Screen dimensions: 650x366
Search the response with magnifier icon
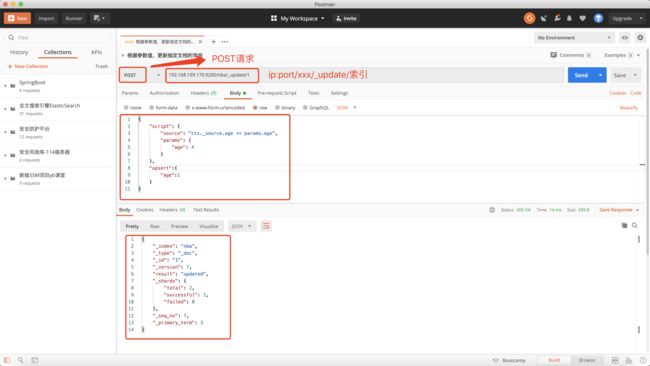[x=635, y=225]
